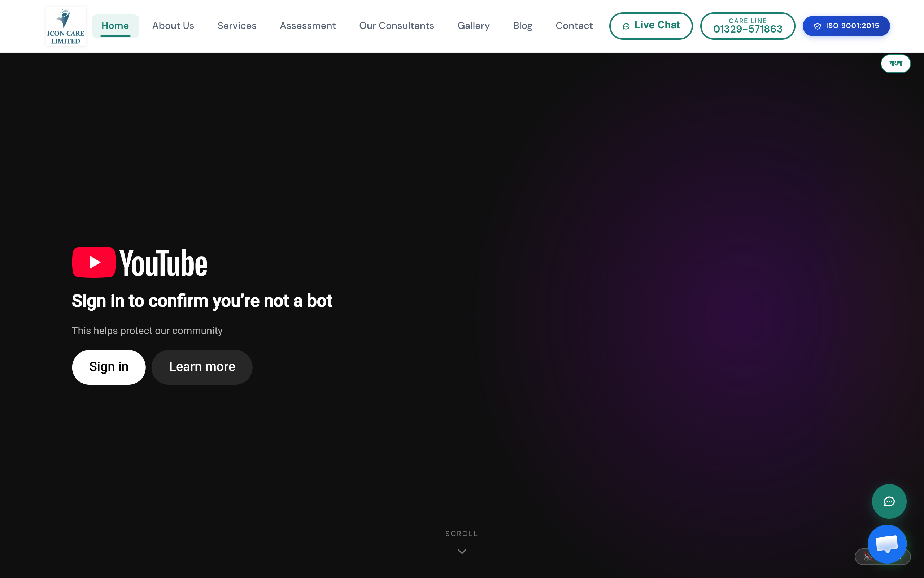Open Our Consultants page
The height and width of the screenshot is (578, 924).
pos(397,26)
